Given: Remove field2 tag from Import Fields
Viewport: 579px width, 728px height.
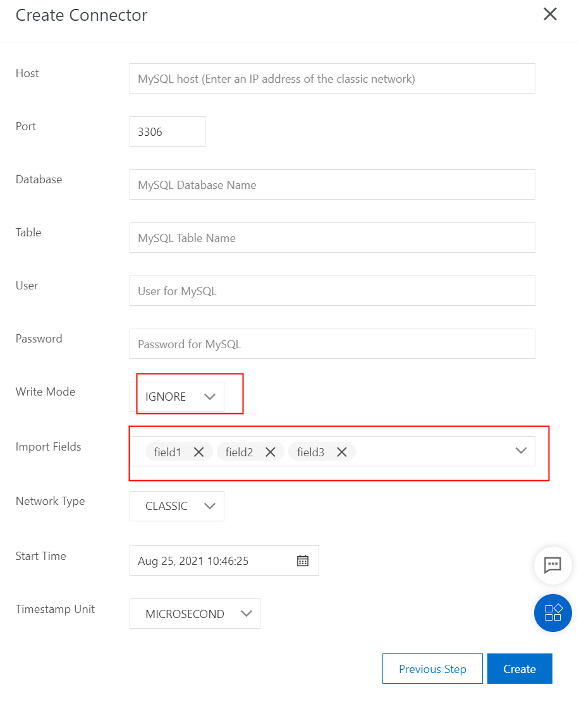Looking at the screenshot, I should point(270,452).
